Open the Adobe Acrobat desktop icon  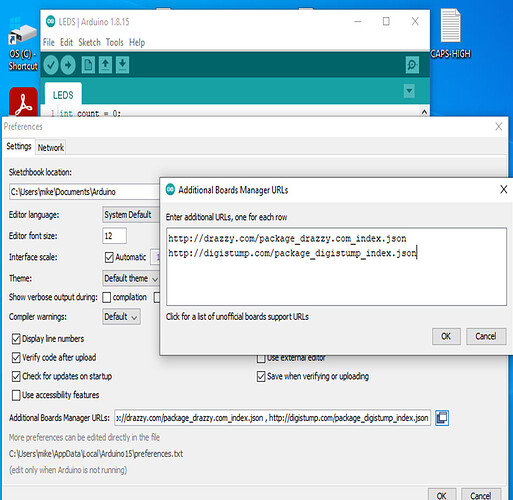tap(23, 102)
